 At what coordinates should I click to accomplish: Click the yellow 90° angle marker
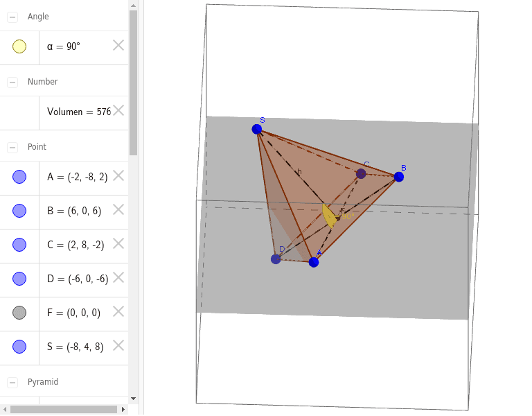[329, 216]
